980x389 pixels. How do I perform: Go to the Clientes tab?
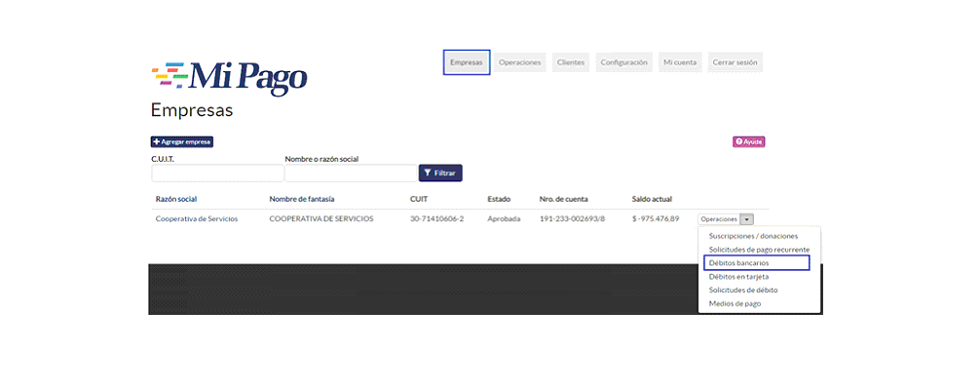[x=571, y=62]
